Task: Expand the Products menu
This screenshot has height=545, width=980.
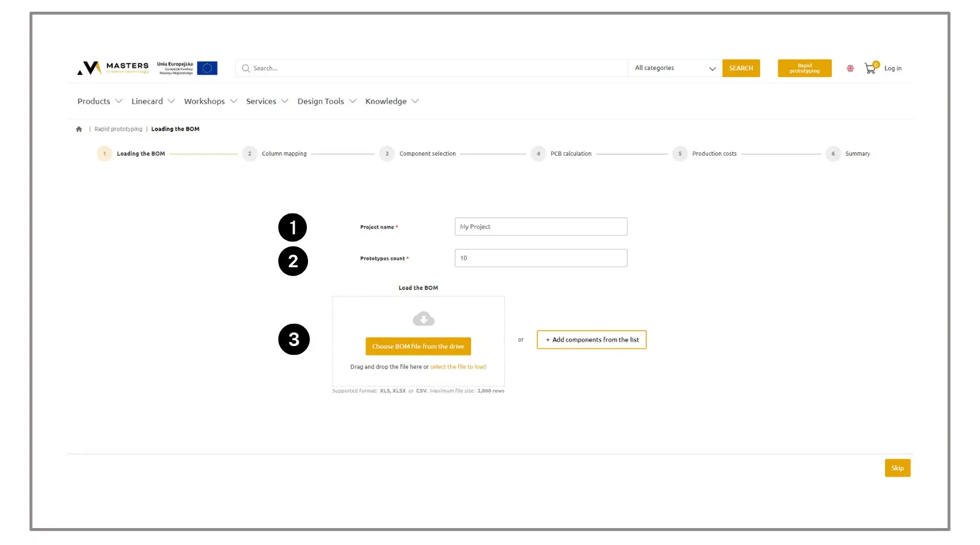Action: coord(100,102)
